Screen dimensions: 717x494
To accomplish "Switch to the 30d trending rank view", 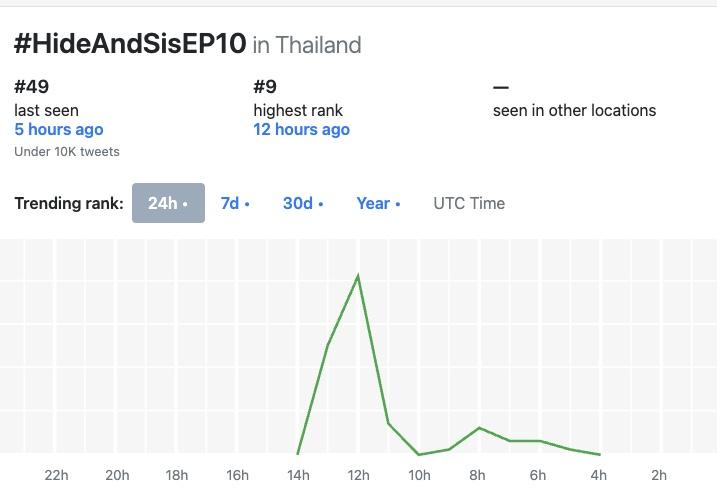I will click(303, 203).
